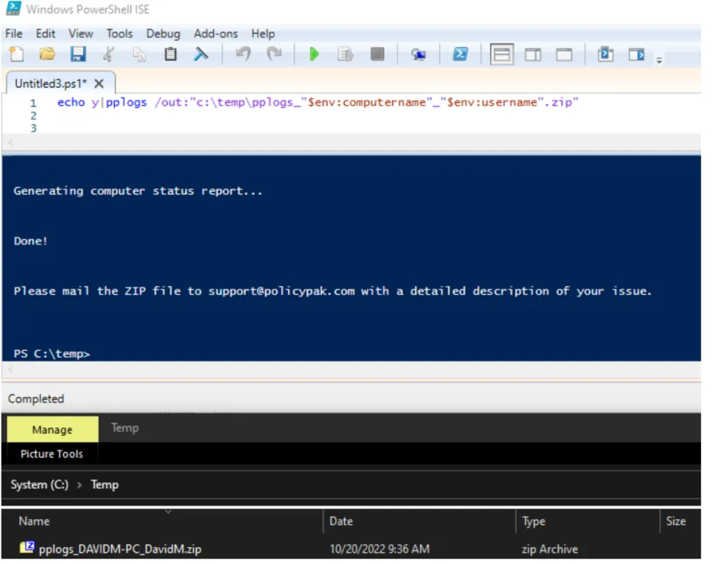Click the New script icon
This screenshot has width=728, height=564.
pyautogui.click(x=16, y=54)
